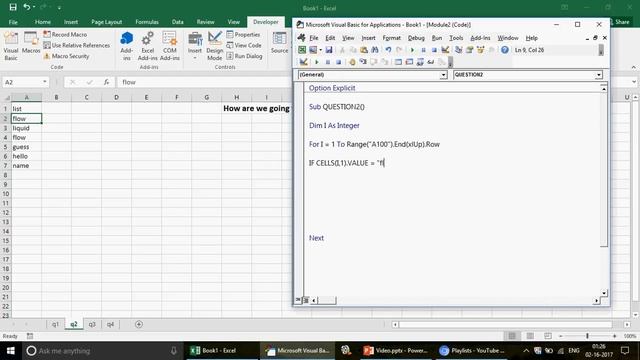This screenshot has height=360, width=640.
Task: Open the Immediate Window icon on the debug toolbar
Action: (409, 62)
